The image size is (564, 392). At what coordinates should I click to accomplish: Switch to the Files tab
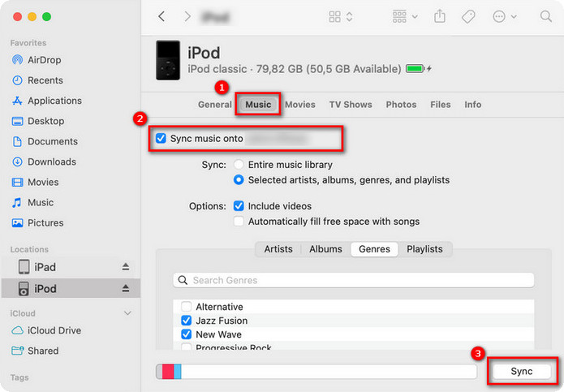(441, 105)
